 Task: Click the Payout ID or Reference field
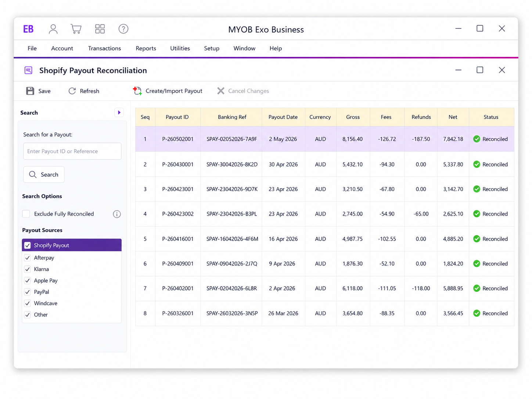click(x=72, y=151)
